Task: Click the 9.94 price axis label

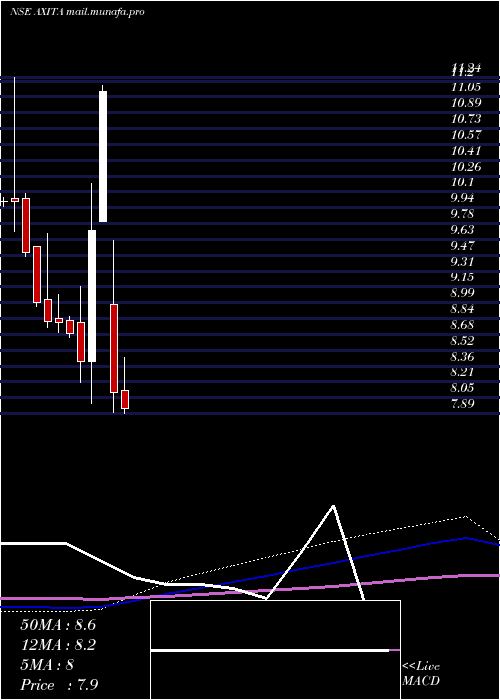Action: point(462,198)
